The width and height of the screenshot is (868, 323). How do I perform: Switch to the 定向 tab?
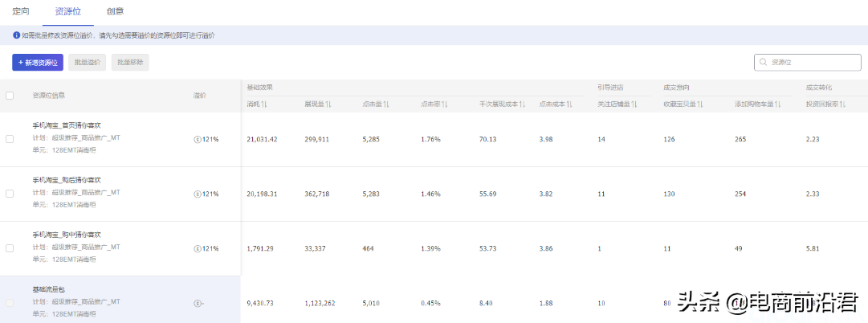(21, 11)
